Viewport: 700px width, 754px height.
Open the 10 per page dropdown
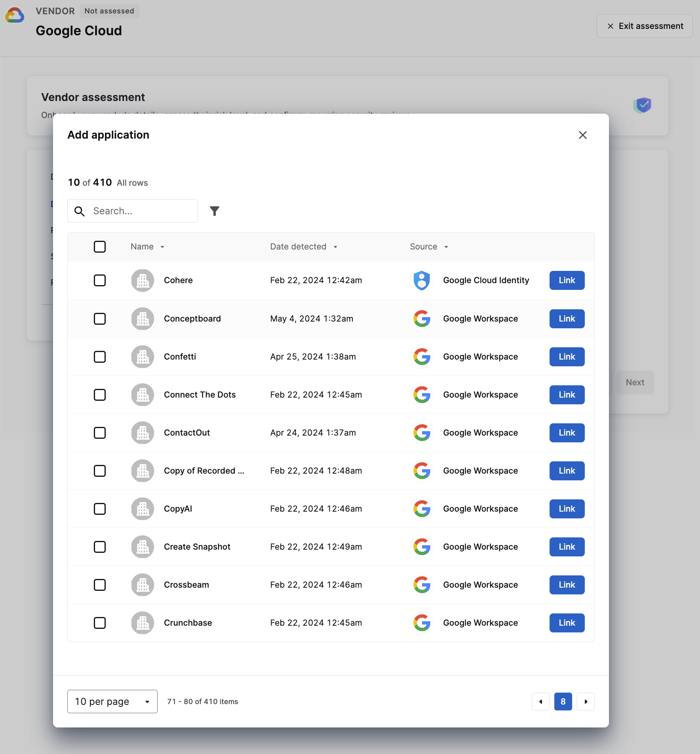tap(112, 702)
